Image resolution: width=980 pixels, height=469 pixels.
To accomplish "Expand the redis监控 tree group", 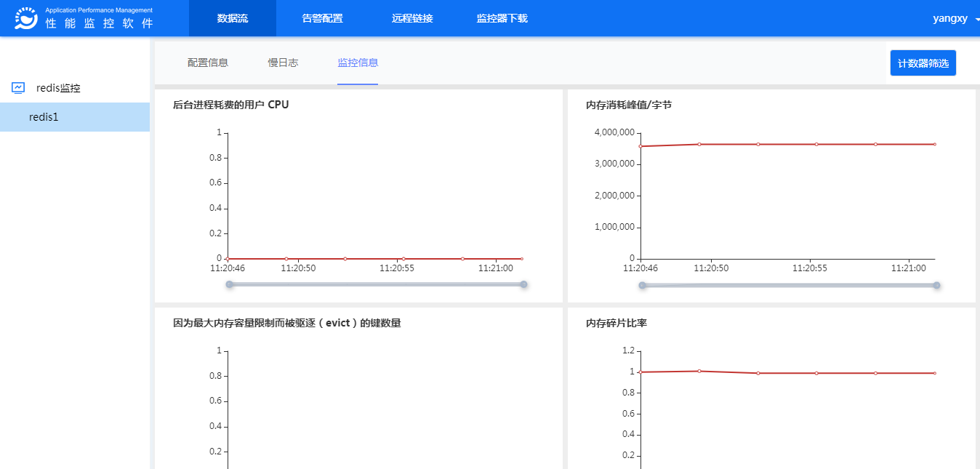I will point(58,88).
